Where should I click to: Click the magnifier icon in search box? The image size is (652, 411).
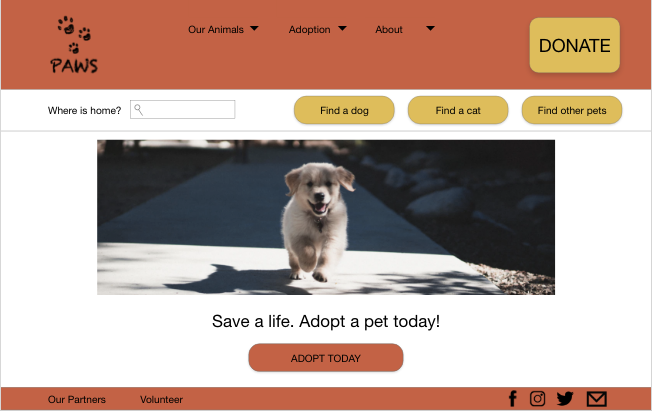pyautogui.click(x=138, y=110)
